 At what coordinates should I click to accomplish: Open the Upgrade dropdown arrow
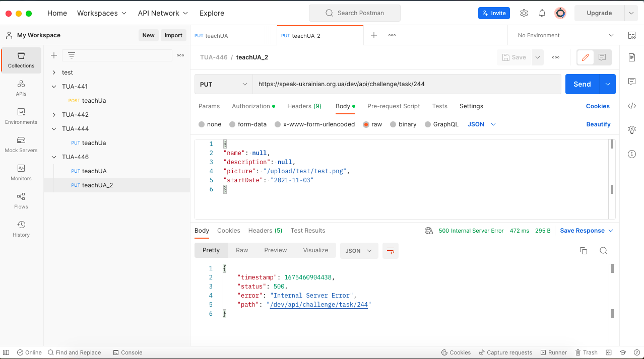[x=631, y=13]
